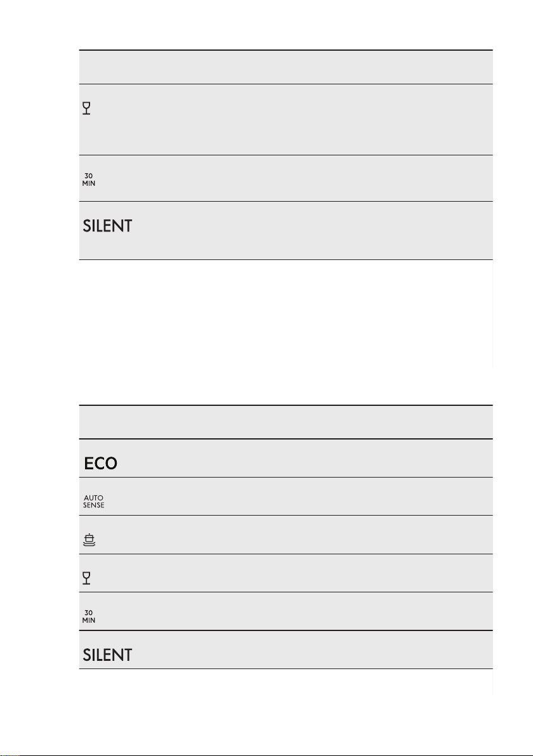Click the AUTO SENSE programme icon
Image resolution: width=533 pixels, height=756 pixels.
(x=93, y=502)
